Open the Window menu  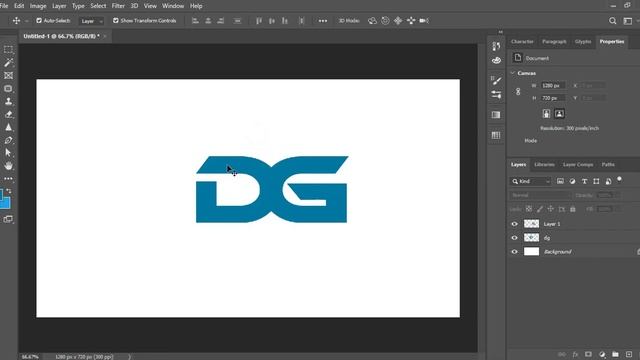point(173,6)
